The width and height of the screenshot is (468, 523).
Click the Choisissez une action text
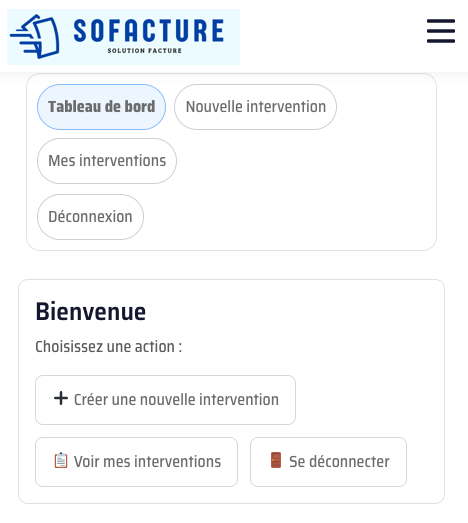[109, 347]
